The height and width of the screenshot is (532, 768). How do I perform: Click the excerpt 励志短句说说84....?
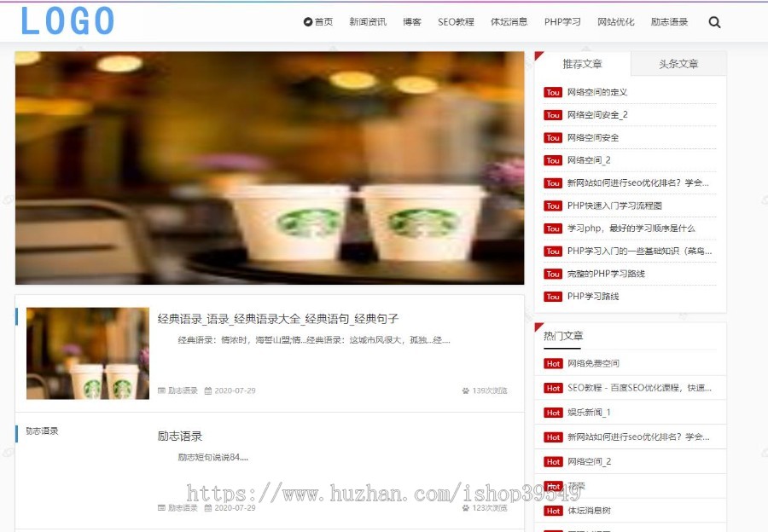(212, 458)
